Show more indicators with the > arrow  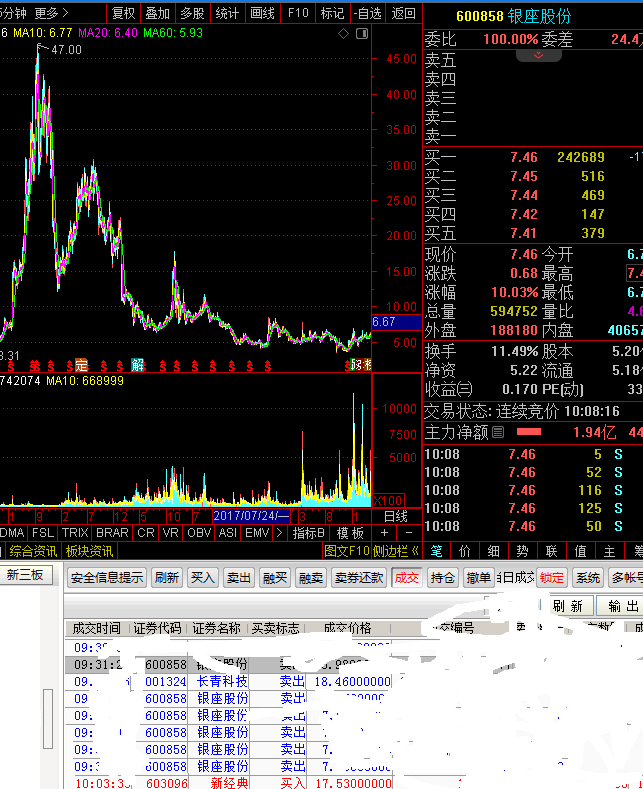279,532
